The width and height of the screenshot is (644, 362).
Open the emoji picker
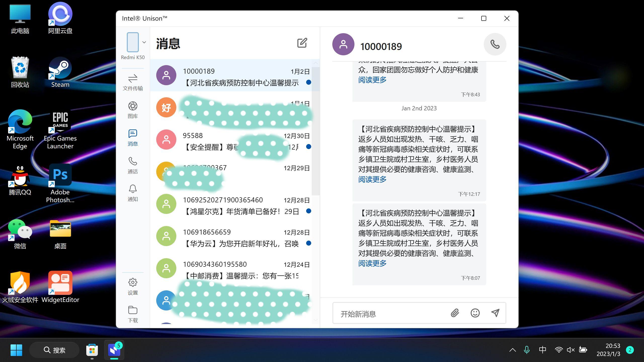click(475, 313)
